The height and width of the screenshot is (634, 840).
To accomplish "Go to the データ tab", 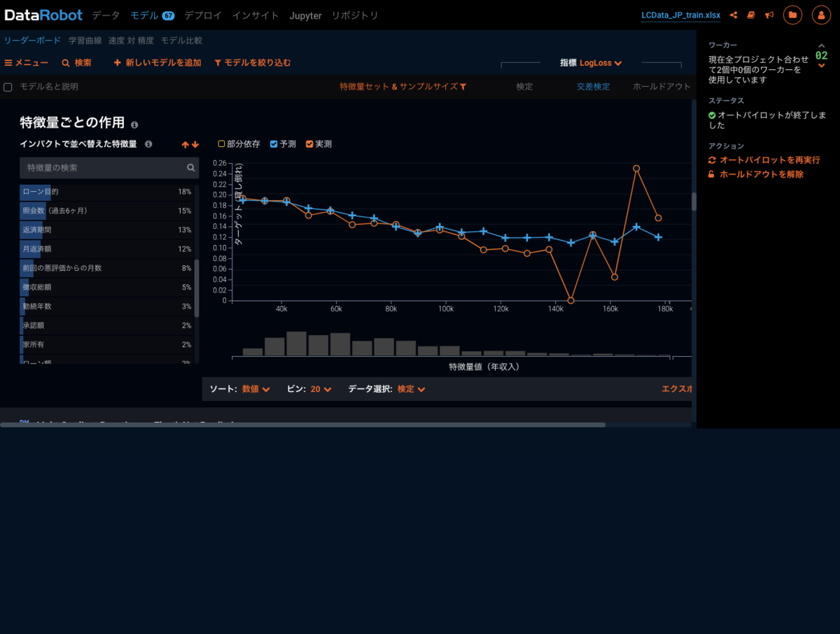I will 106,15.
